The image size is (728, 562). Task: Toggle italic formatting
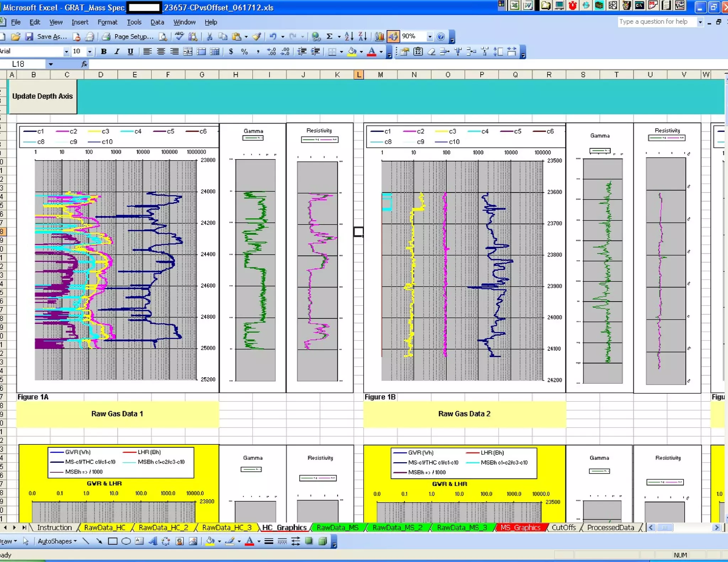click(x=117, y=52)
